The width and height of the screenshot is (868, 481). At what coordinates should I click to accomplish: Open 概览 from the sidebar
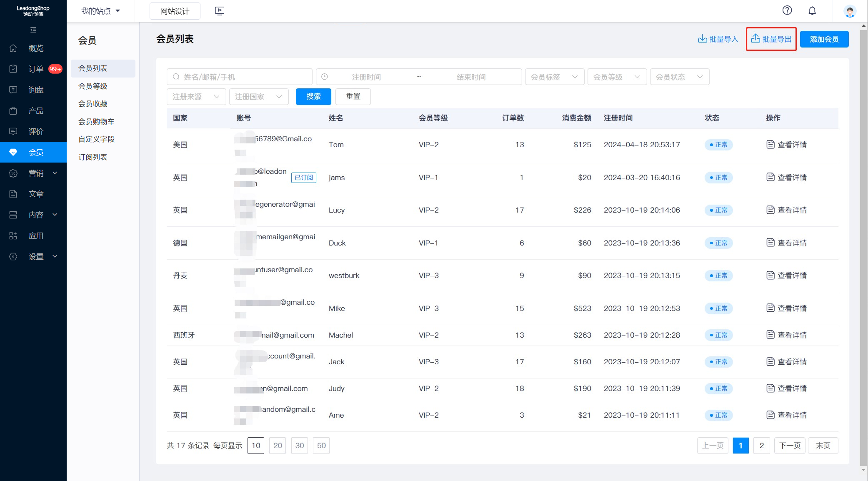(x=35, y=48)
